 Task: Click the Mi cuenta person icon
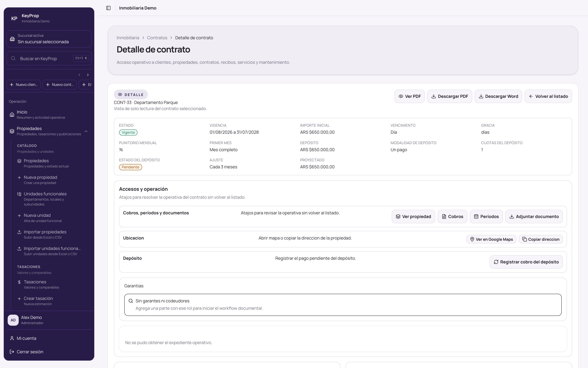pos(12,338)
